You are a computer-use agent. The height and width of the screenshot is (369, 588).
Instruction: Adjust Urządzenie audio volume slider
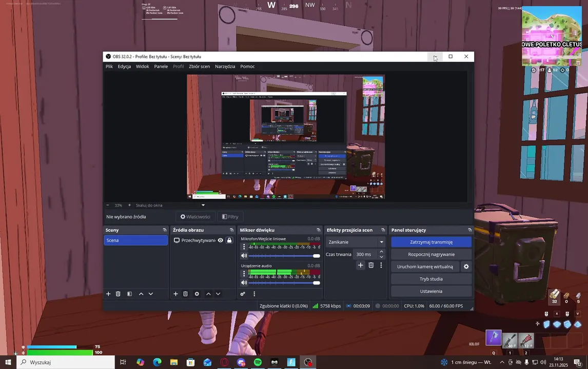click(284, 283)
